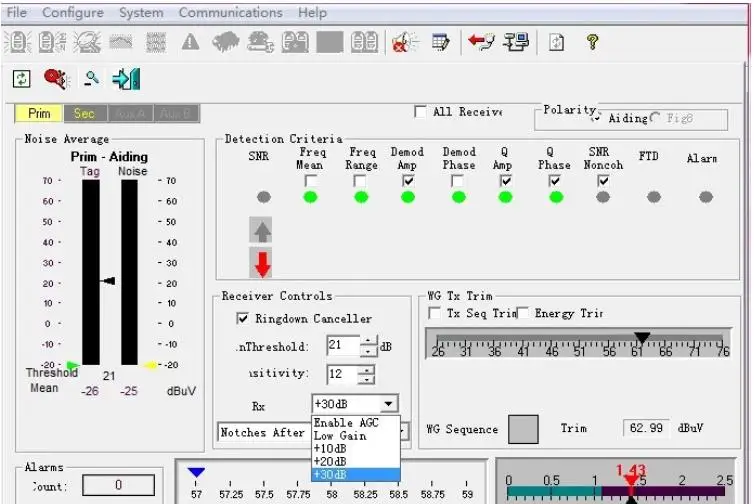Uncheck the SNR Noncoh checkbox
Image resolution: width=754 pixels, height=504 pixels.
pos(603,181)
